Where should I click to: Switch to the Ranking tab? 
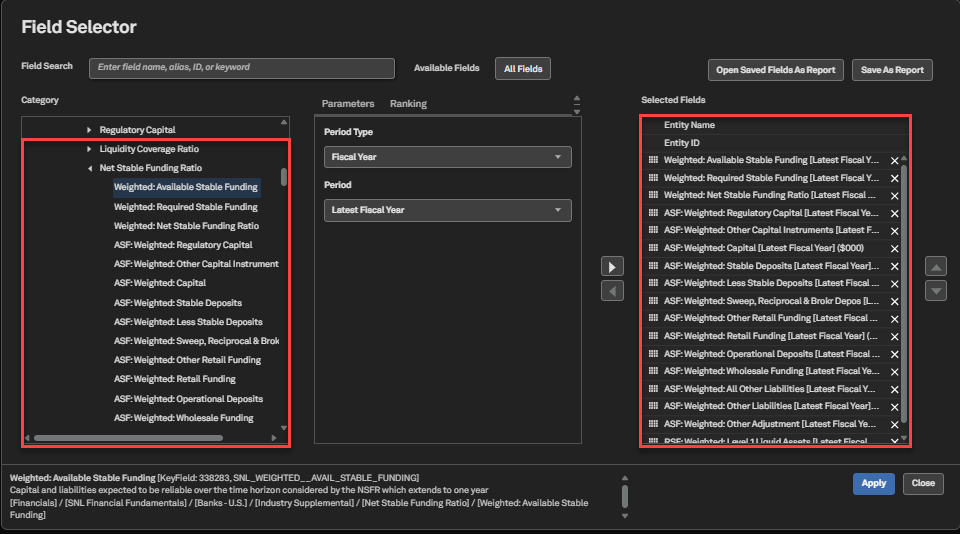[408, 103]
